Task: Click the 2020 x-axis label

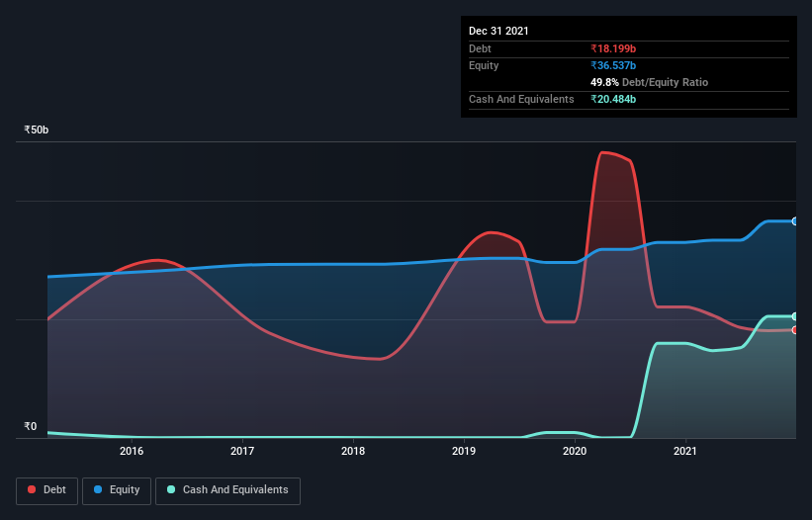Action: [x=575, y=451]
